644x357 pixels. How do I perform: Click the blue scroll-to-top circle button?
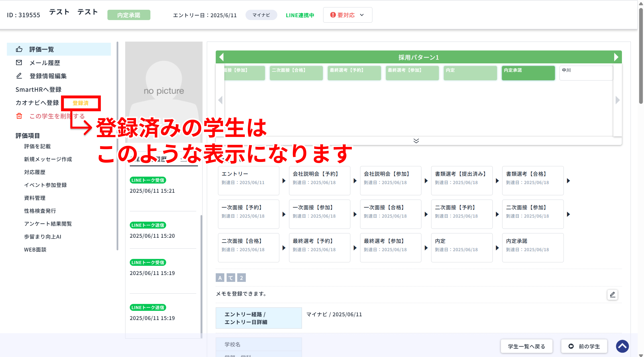[x=623, y=346]
